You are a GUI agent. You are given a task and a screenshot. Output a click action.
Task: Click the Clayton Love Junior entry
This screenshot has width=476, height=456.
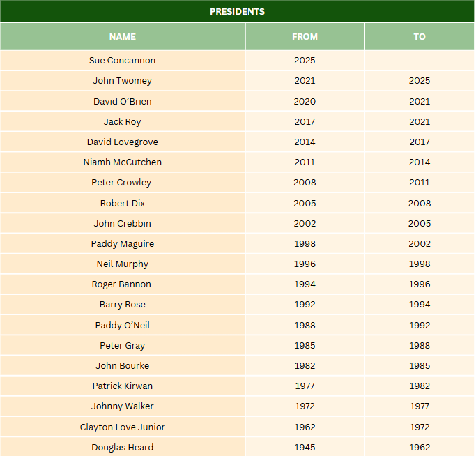coord(123,427)
